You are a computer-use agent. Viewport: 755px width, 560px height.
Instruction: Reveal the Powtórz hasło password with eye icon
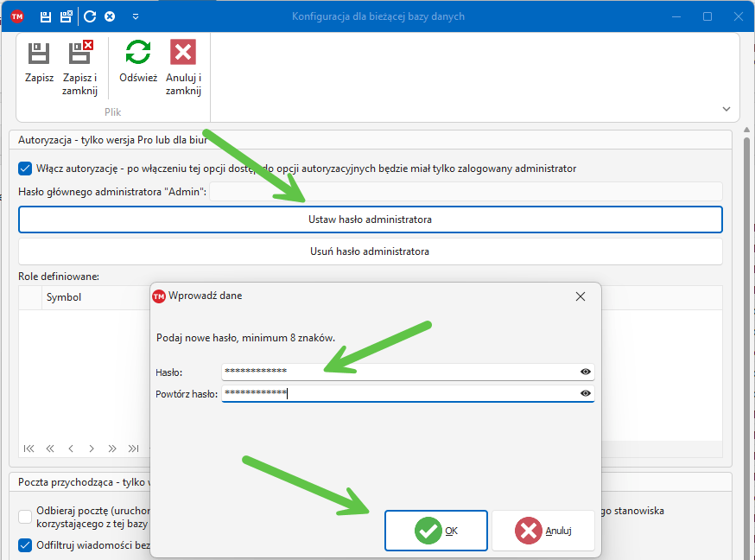(586, 393)
